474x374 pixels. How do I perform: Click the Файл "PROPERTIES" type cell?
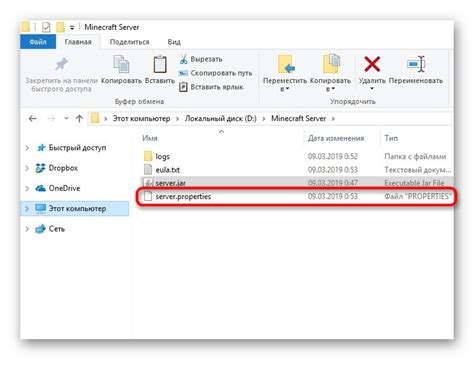tap(417, 196)
